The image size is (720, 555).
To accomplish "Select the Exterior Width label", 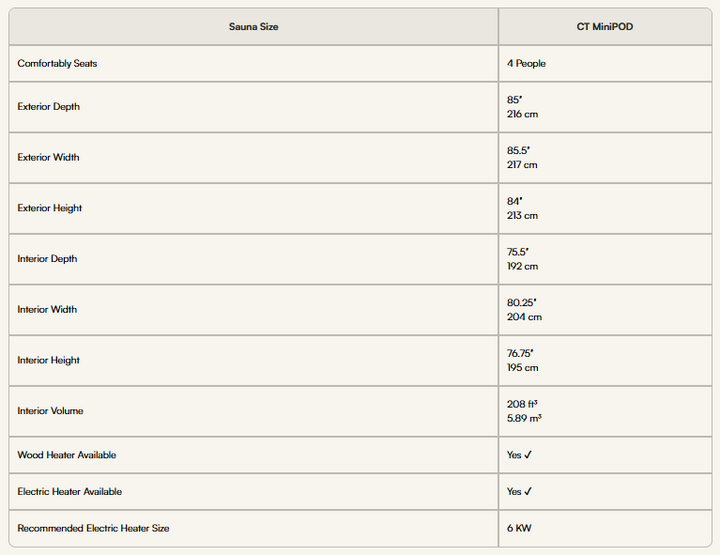I will (x=48, y=157).
